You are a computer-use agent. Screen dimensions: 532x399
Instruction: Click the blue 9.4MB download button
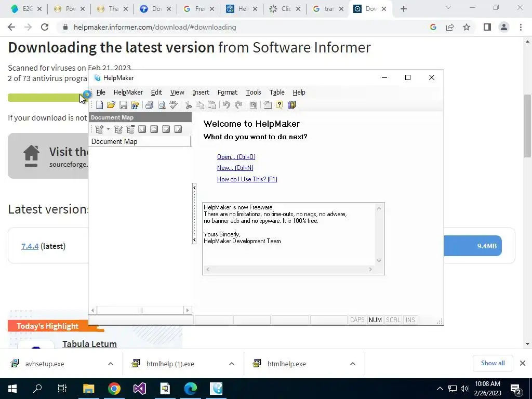point(473,246)
